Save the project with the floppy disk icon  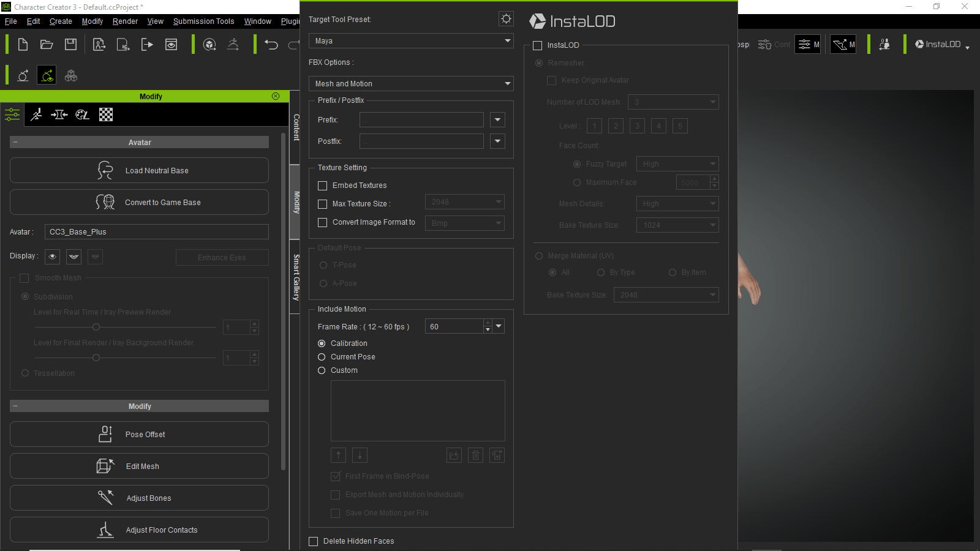tap(70, 45)
